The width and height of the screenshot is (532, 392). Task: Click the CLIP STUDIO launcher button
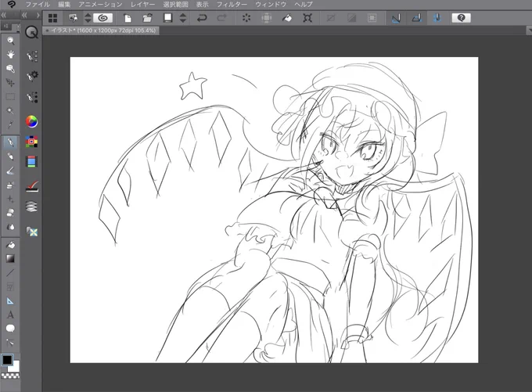click(102, 18)
